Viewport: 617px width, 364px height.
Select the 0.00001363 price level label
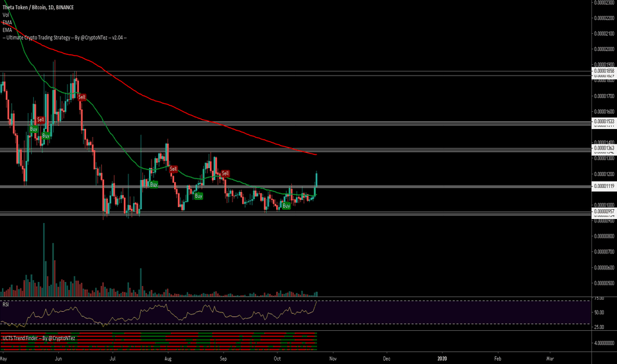(x=604, y=148)
